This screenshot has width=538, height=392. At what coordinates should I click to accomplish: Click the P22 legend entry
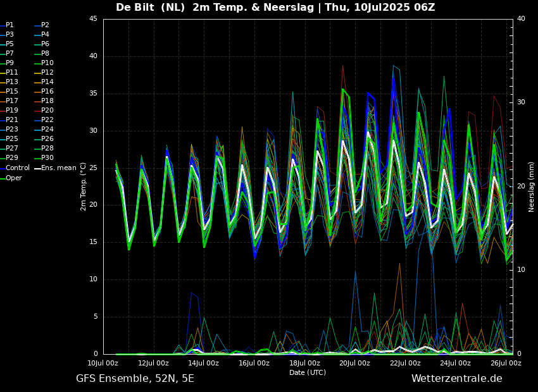tap(47, 120)
